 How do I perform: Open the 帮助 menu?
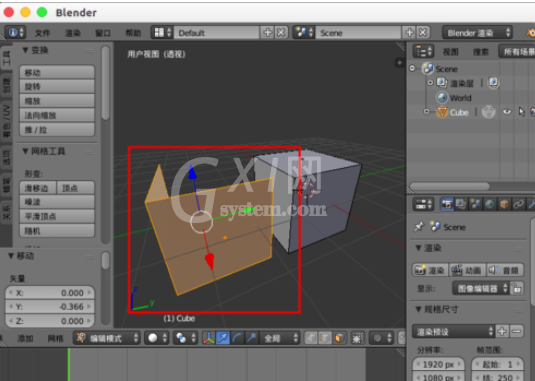(133, 33)
